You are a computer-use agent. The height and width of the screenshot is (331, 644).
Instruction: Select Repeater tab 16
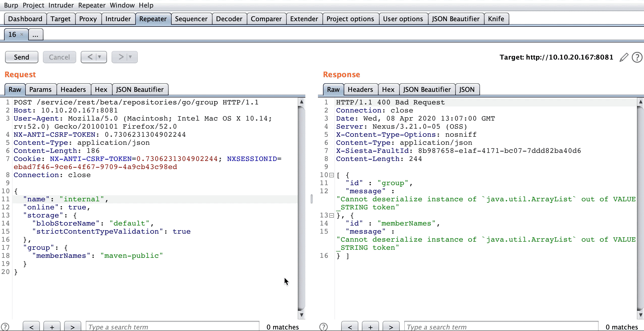tap(13, 35)
